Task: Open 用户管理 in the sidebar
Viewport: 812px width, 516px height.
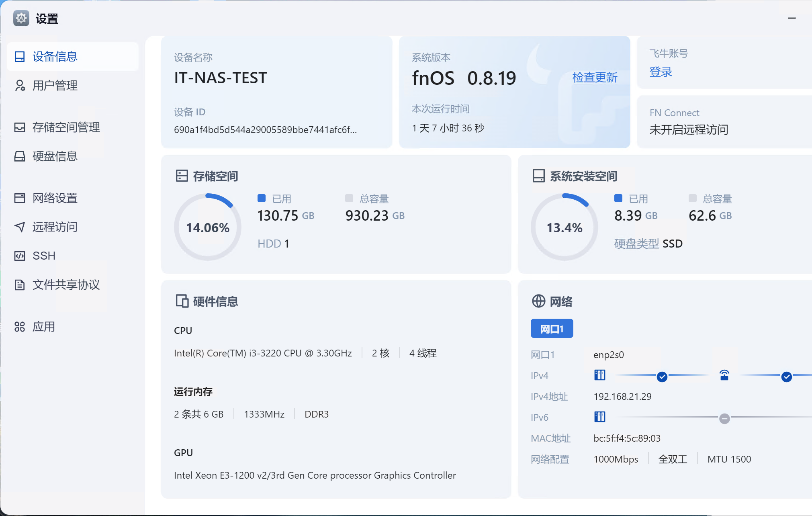Action: coord(73,86)
